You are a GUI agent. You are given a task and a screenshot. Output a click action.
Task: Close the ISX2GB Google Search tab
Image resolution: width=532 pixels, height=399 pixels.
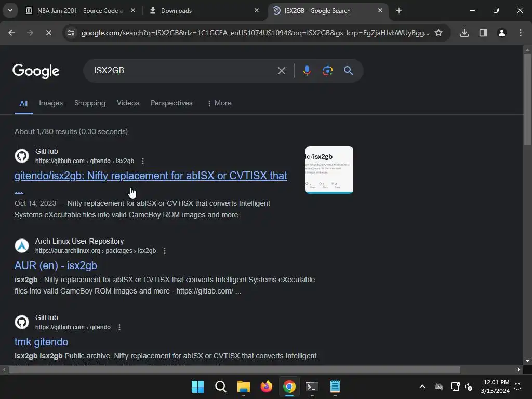[x=380, y=10]
